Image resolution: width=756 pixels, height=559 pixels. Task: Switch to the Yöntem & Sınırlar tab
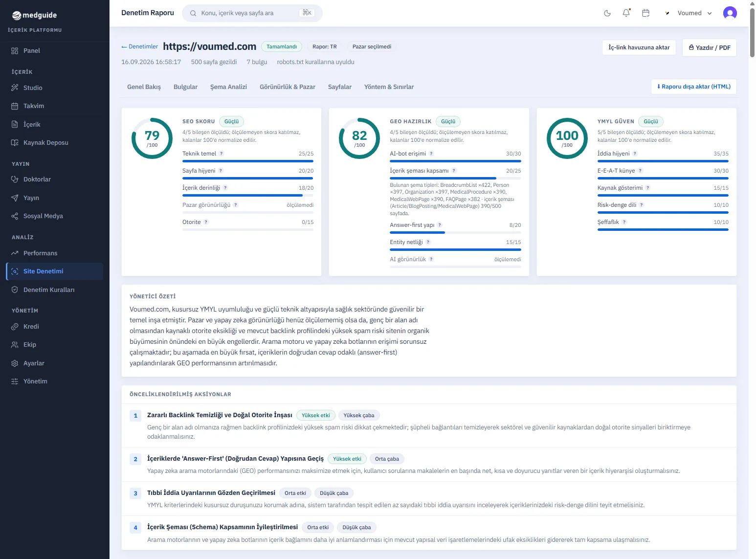point(389,87)
